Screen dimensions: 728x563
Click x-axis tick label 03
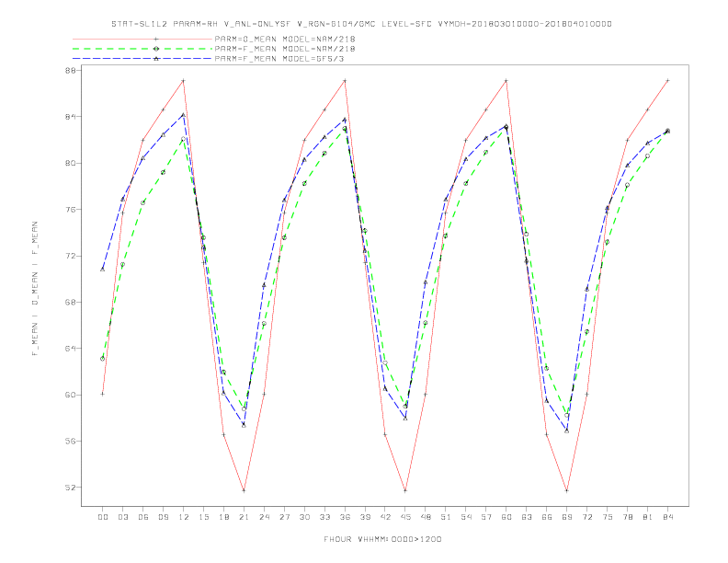(x=123, y=517)
